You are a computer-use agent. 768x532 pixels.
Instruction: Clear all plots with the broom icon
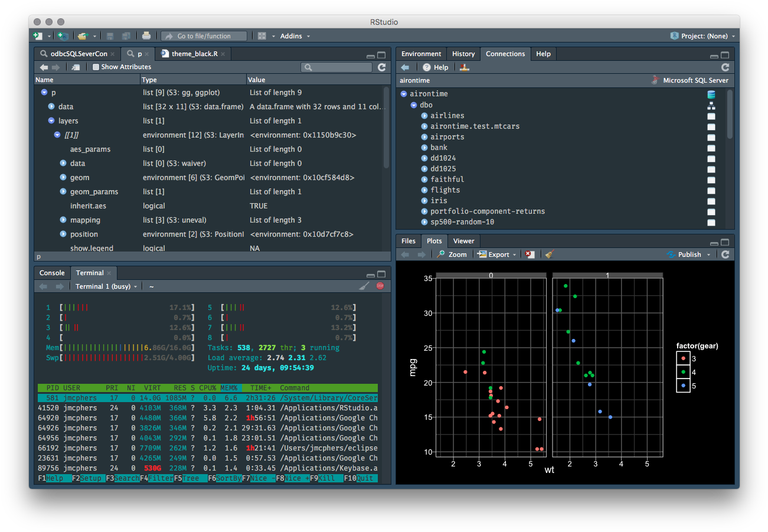click(x=549, y=254)
